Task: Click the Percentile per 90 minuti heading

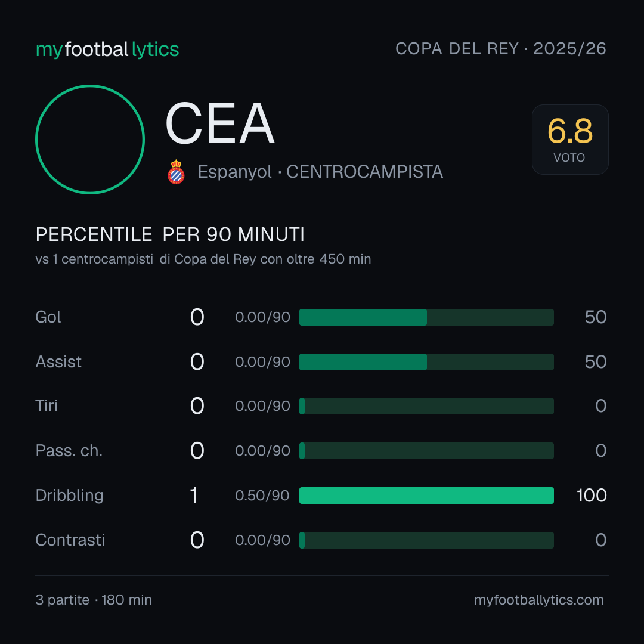Action: pos(170,234)
